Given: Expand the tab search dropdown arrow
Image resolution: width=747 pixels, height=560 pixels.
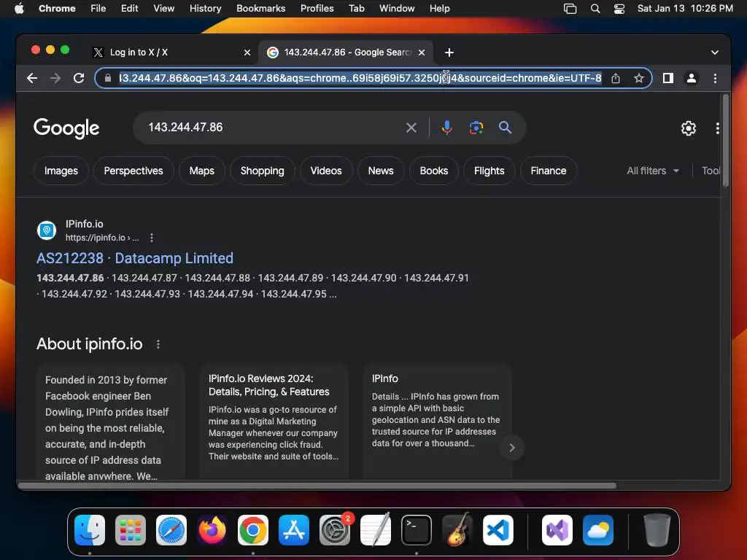Looking at the screenshot, I should [715, 52].
